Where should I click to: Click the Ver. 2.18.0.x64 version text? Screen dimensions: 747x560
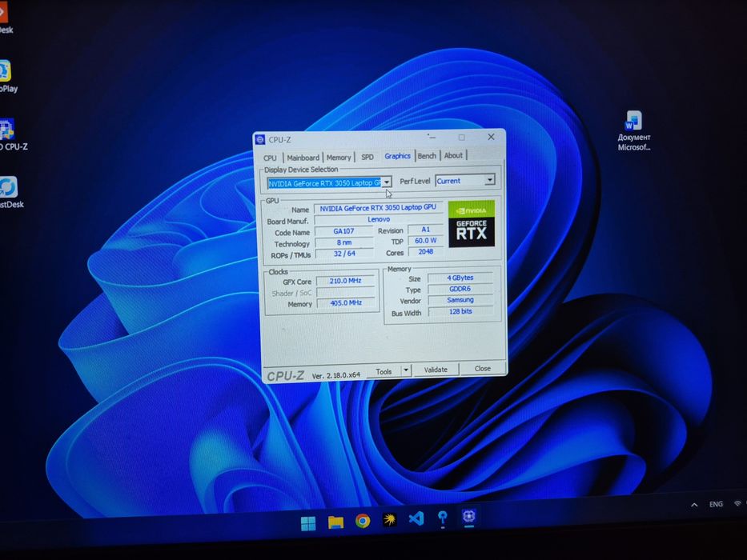pos(335,375)
